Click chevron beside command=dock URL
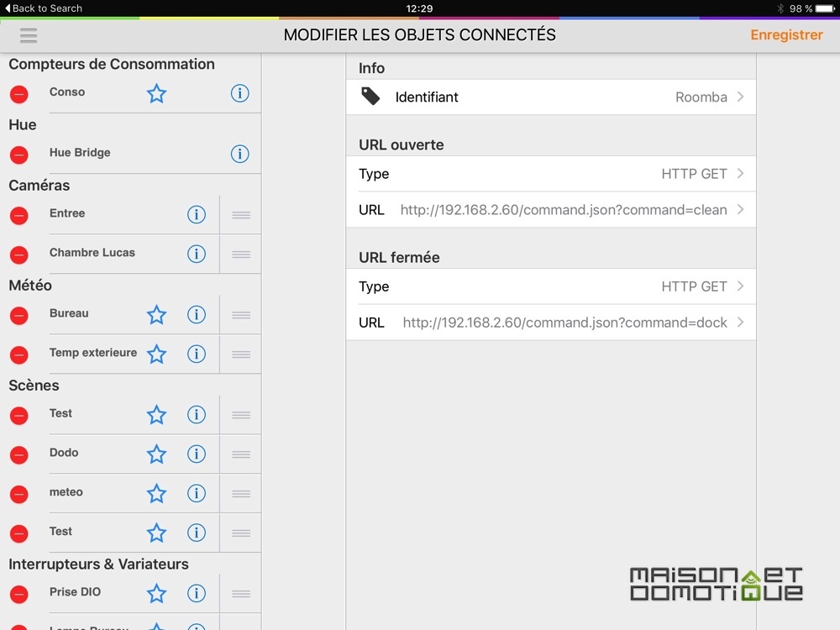840x630 pixels. pyautogui.click(x=740, y=323)
